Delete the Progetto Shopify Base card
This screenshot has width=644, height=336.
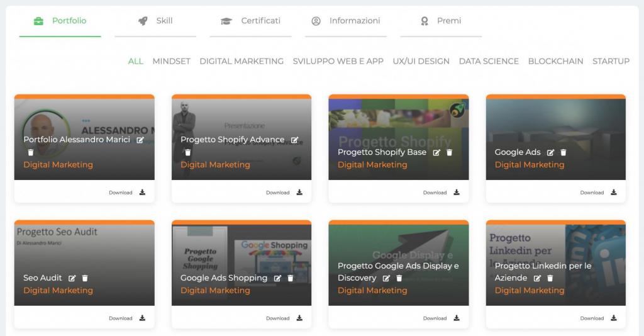click(x=449, y=152)
